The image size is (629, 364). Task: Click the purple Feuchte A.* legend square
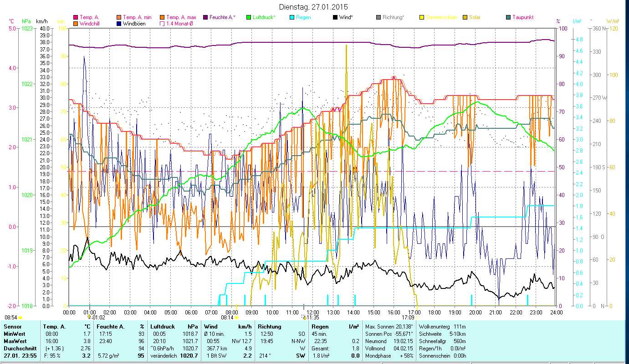[206, 17]
